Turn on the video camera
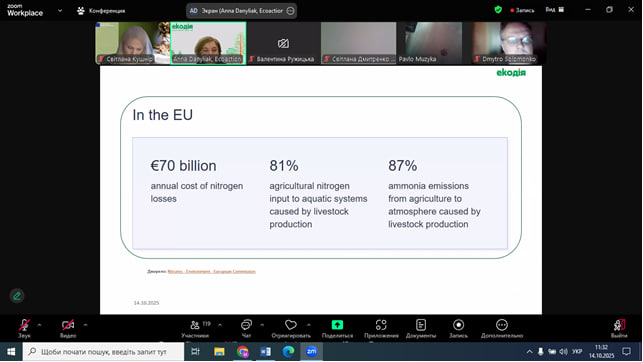The height and width of the screenshot is (362, 643). click(x=68, y=325)
